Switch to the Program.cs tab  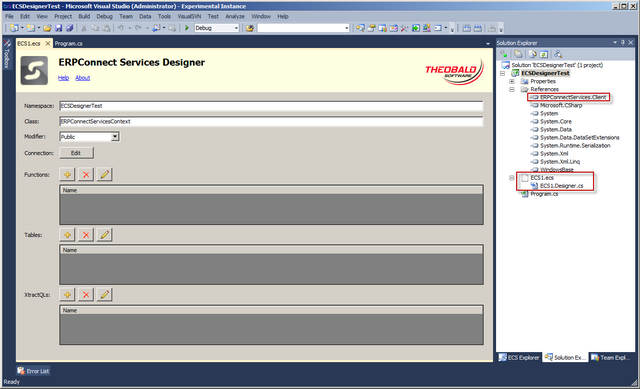click(x=69, y=44)
